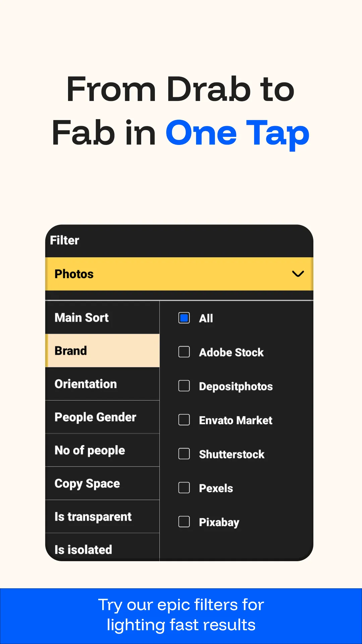The image size is (362, 644).
Task: Open the People Gender filter category
Action: (x=102, y=417)
